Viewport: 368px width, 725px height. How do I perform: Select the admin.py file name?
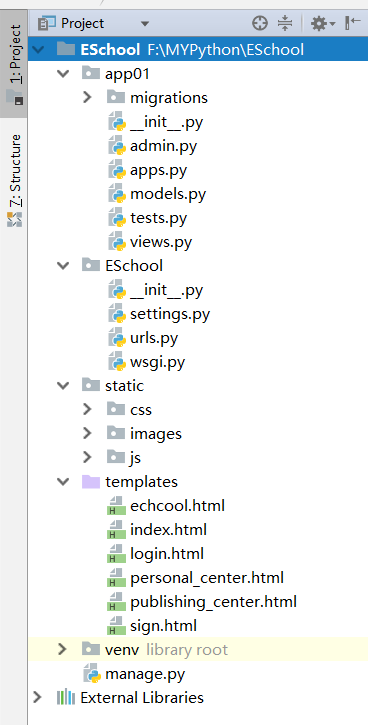(164, 146)
